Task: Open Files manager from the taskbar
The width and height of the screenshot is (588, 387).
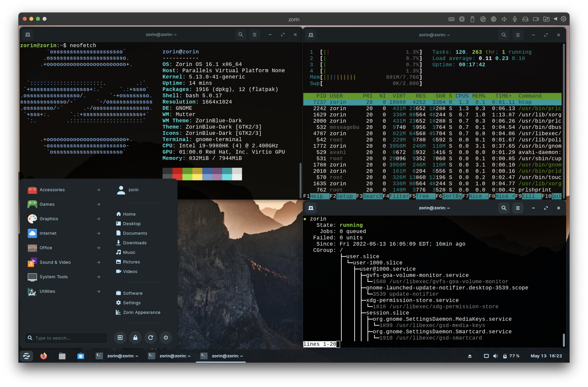Action: (x=62, y=356)
